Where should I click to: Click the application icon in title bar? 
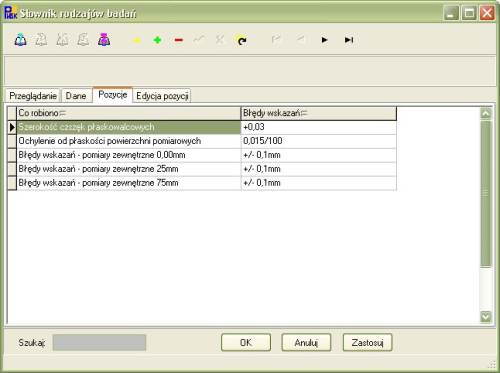[x=10, y=13]
